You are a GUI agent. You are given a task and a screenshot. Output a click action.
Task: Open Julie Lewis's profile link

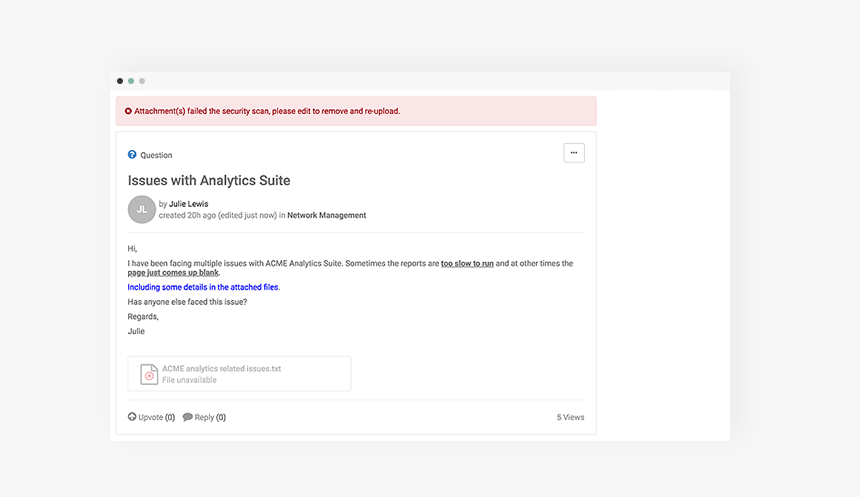(x=188, y=204)
